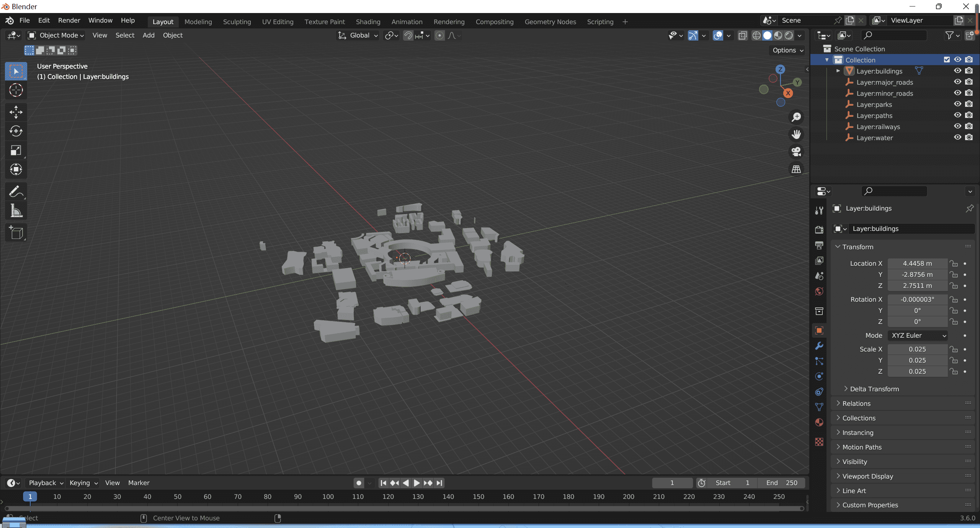Click Location X input field
Screen dimensions: 980x528
pyautogui.click(x=916, y=263)
